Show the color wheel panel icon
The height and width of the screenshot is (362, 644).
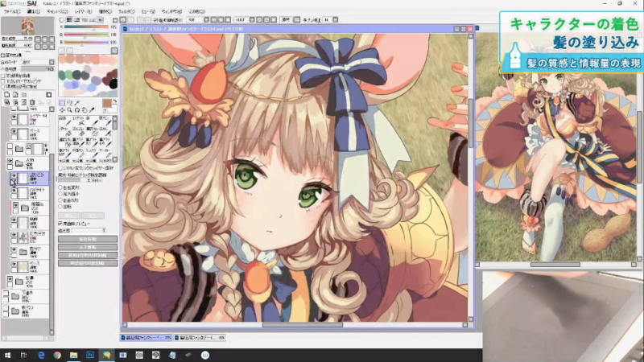62,19
